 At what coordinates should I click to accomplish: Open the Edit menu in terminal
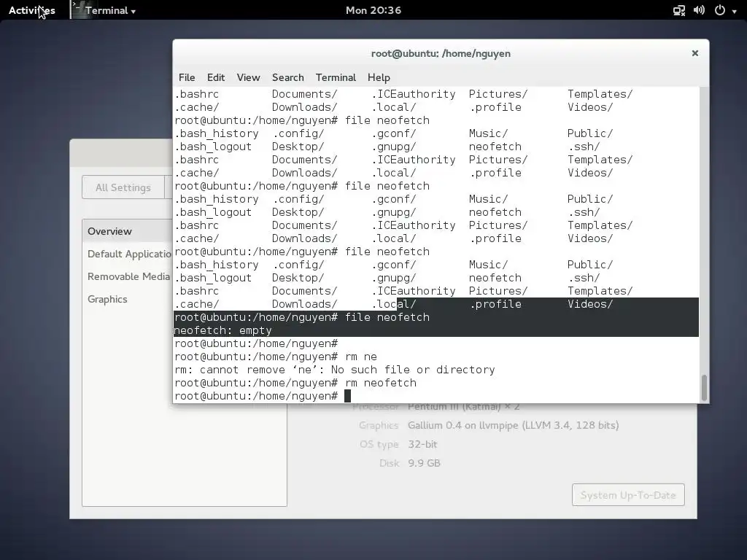(x=216, y=77)
